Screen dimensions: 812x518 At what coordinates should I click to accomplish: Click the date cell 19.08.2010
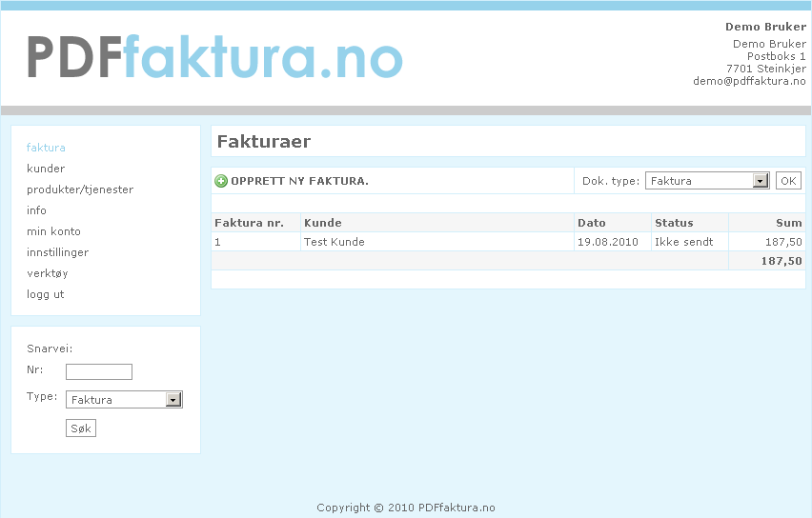click(613, 242)
